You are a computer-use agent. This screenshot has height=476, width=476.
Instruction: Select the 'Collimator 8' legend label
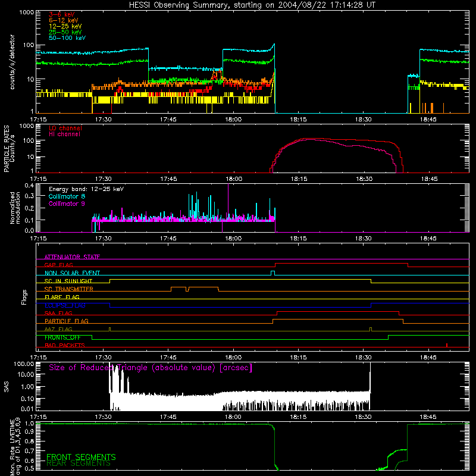point(67,196)
